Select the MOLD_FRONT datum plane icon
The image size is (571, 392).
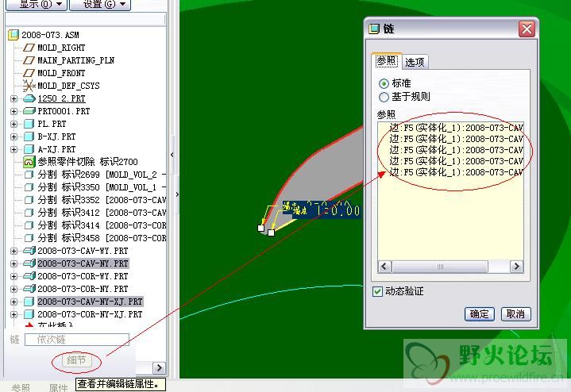click(x=29, y=73)
